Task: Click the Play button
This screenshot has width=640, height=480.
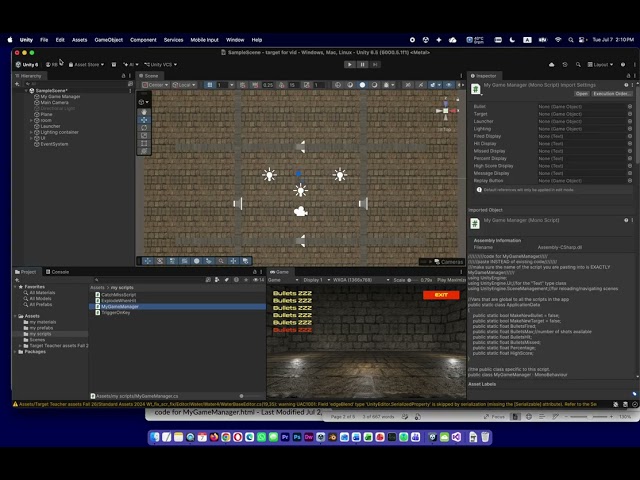Action: click(x=350, y=64)
